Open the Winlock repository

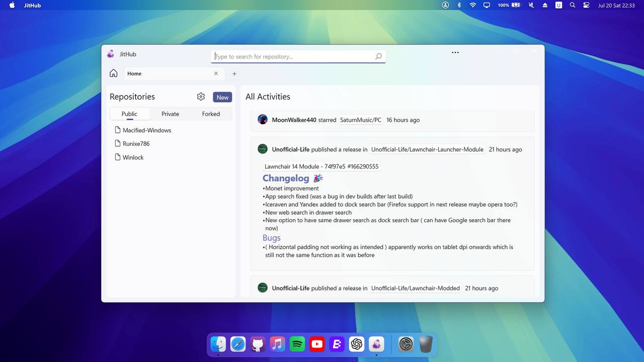(x=133, y=157)
